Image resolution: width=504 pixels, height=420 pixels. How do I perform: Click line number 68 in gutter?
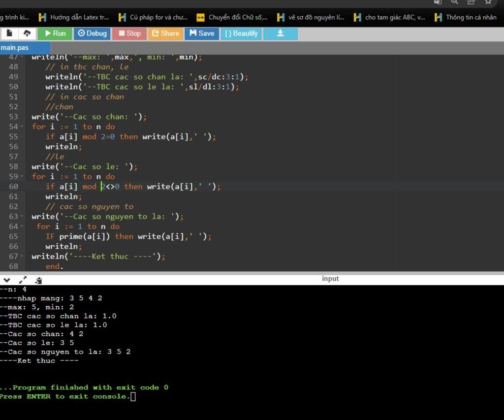(13, 266)
